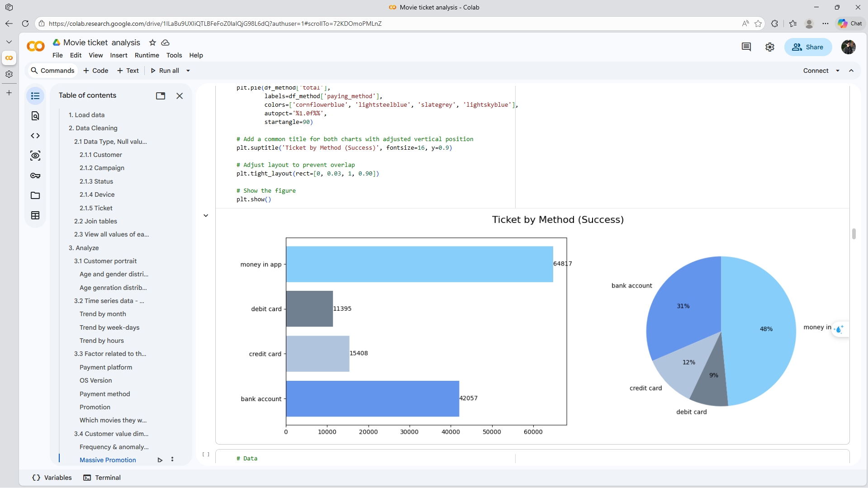Open the Tools menu
This screenshot has width=868, height=488.
[x=174, y=55]
